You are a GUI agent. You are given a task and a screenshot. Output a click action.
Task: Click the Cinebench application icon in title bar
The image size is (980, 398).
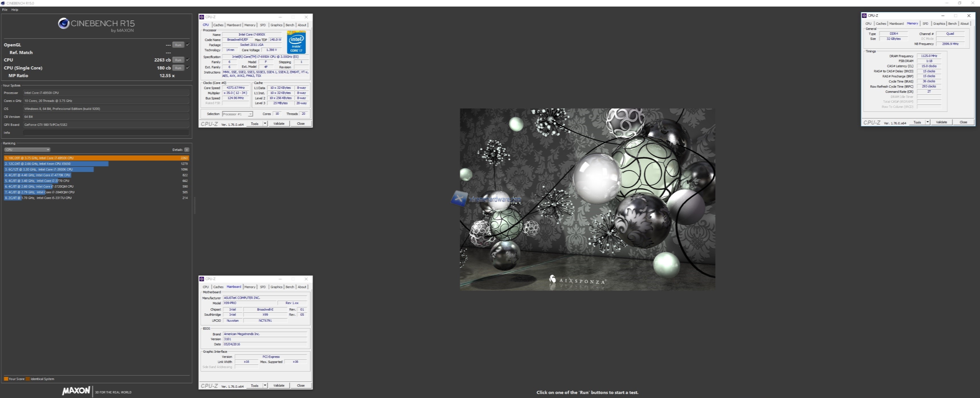click(3, 3)
